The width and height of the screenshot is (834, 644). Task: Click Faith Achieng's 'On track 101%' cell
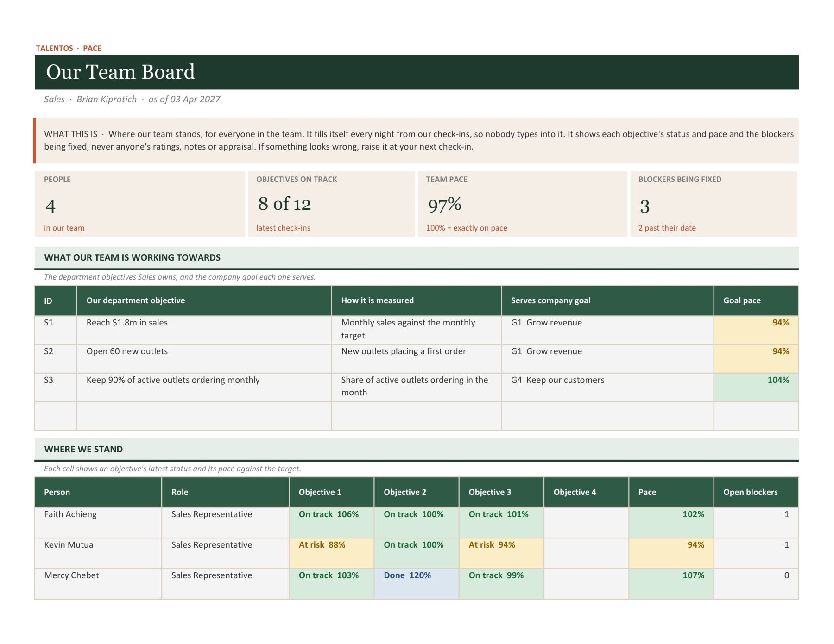coord(501,523)
